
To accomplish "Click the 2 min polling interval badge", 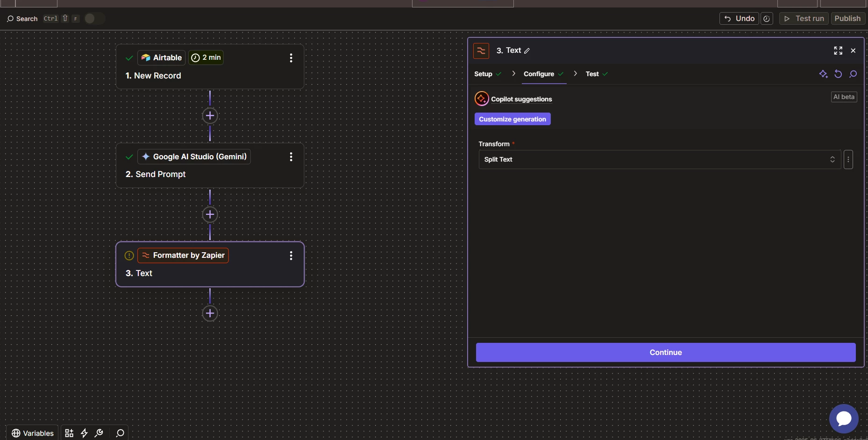I will click(206, 57).
